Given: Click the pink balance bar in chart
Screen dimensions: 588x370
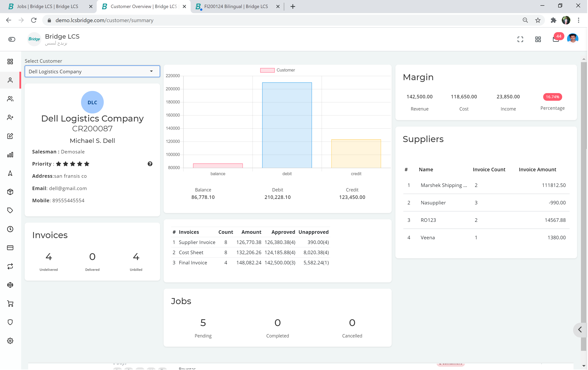Looking at the screenshot, I should coord(218,166).
